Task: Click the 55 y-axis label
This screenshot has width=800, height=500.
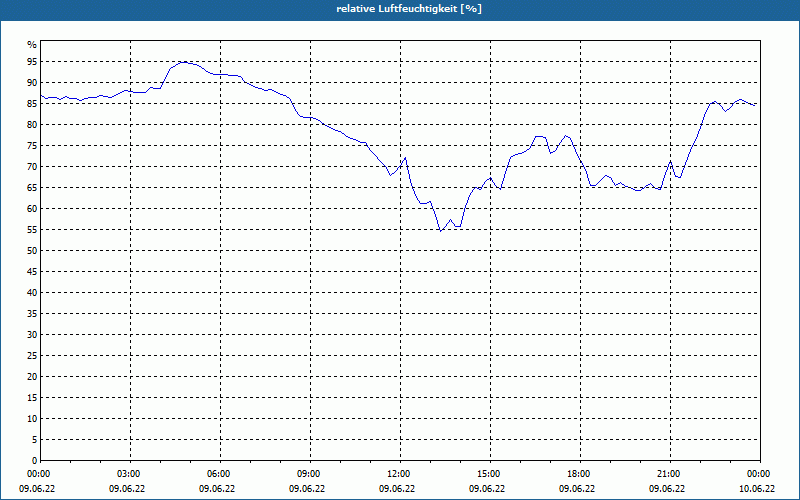Action: pyautogui.click(x=32, y=230)
